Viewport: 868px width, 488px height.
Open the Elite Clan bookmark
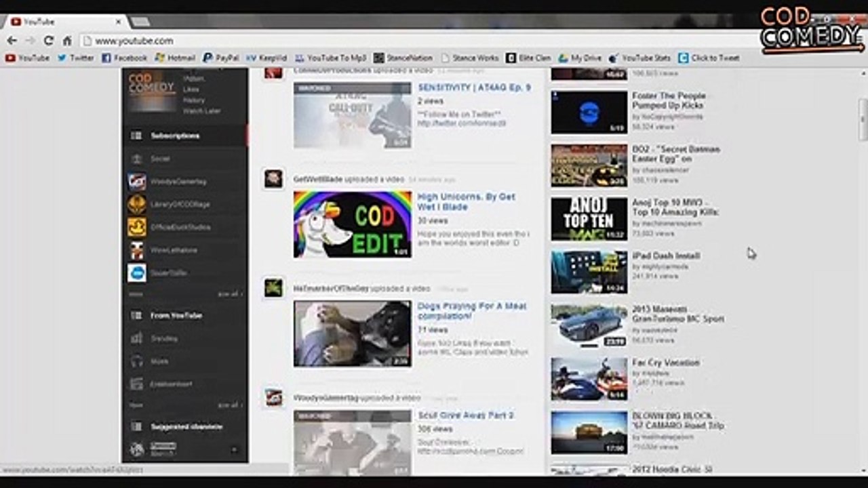(x=528, y=58)
